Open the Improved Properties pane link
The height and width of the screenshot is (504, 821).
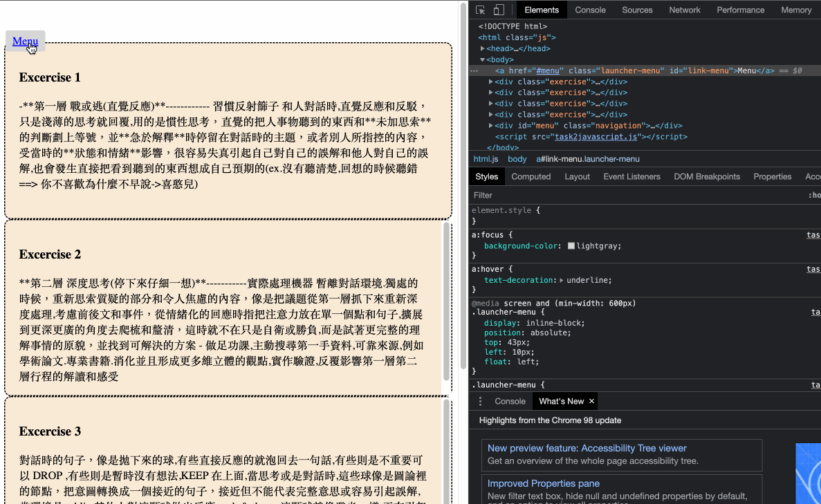click(544, 483)
